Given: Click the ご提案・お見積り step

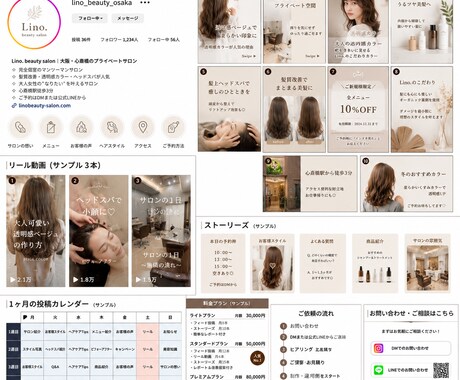Looking at the screenshot, I should tap(302, 362).
